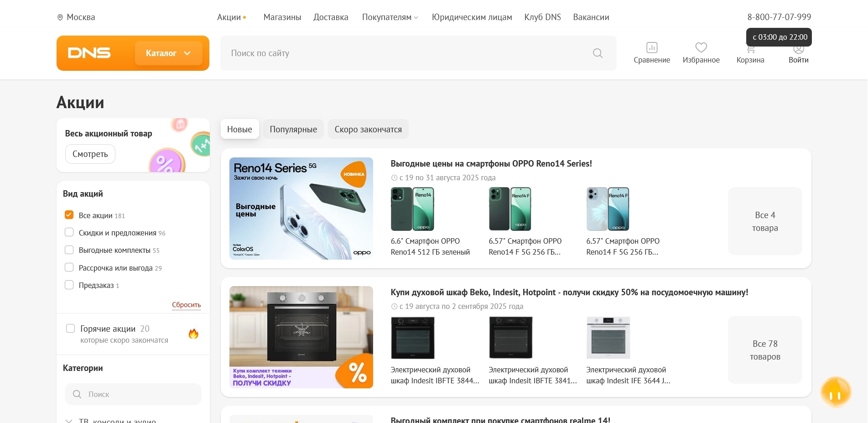Viewport: 868px width, 423px height.
Task: Click the Сбросить filter link
Action: tap(186, 305)
